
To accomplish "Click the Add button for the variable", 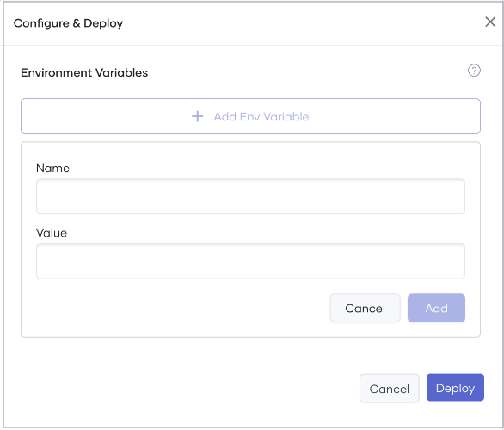I will pos(436,308).
